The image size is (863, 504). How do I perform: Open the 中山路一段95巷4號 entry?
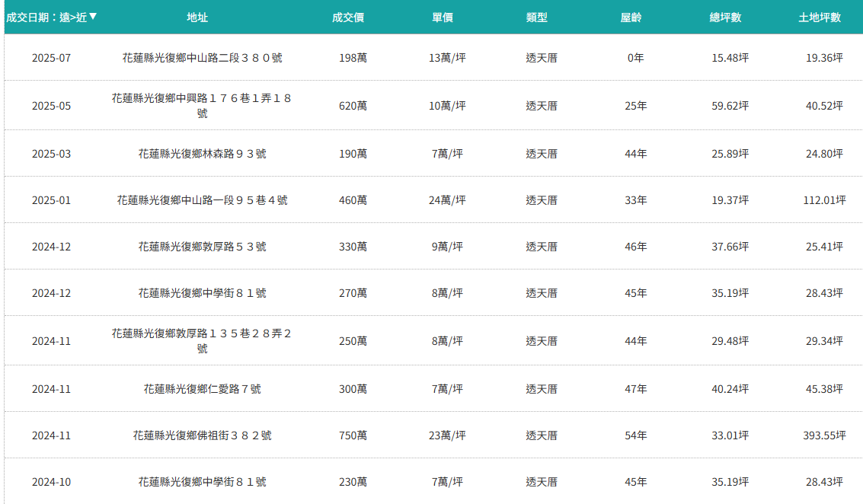[x=202, y=200]
